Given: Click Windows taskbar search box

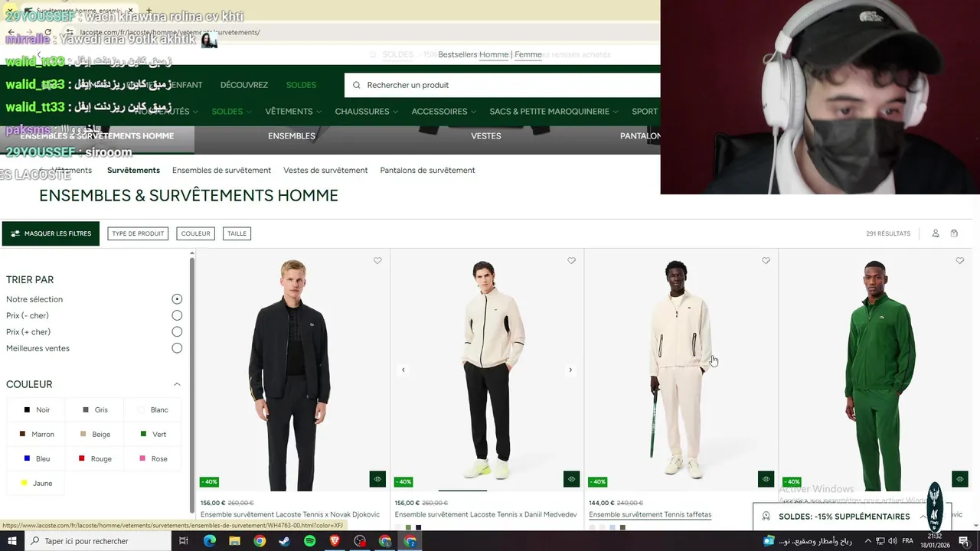Looking at the screenshot, I should point(98,541).
